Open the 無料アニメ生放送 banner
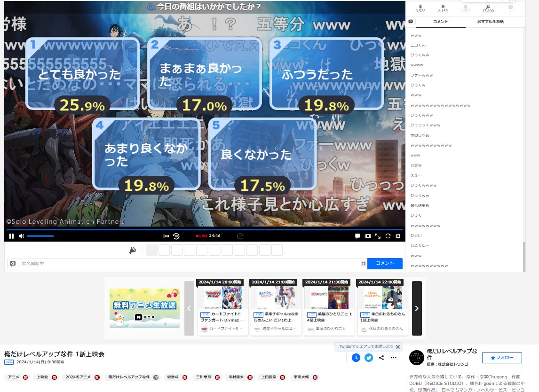 click(144, 308)
